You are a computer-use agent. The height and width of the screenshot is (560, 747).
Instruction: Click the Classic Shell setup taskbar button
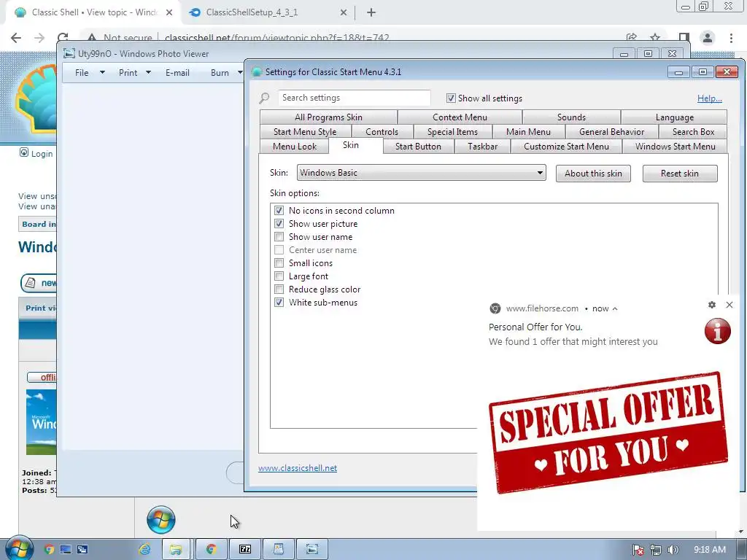(x=279, y=550)
